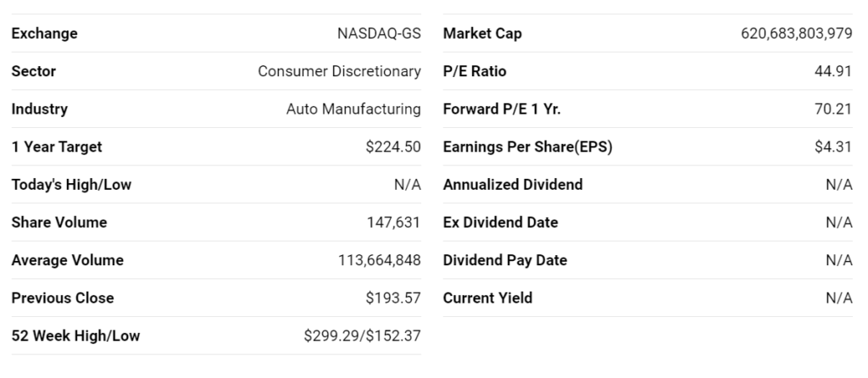Click the 1 Year Target label
Screen dimensions: 868x378
click(x=57, y=147)
